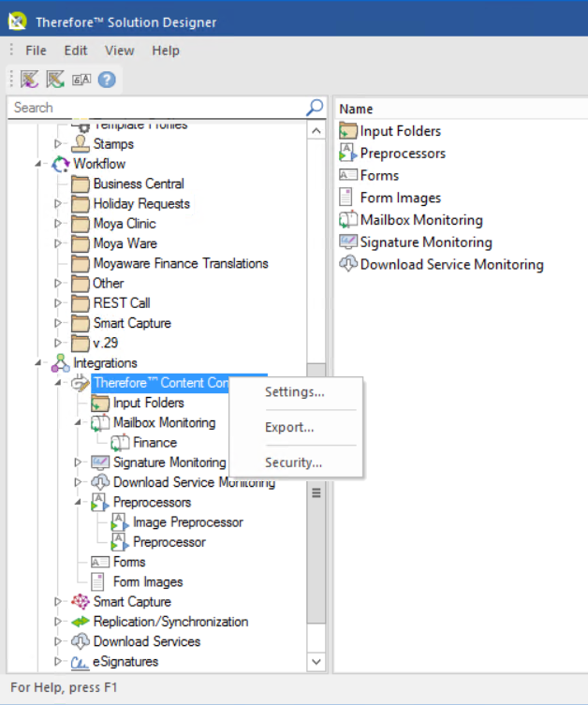Click the Integrations node icon

(60, 363)
